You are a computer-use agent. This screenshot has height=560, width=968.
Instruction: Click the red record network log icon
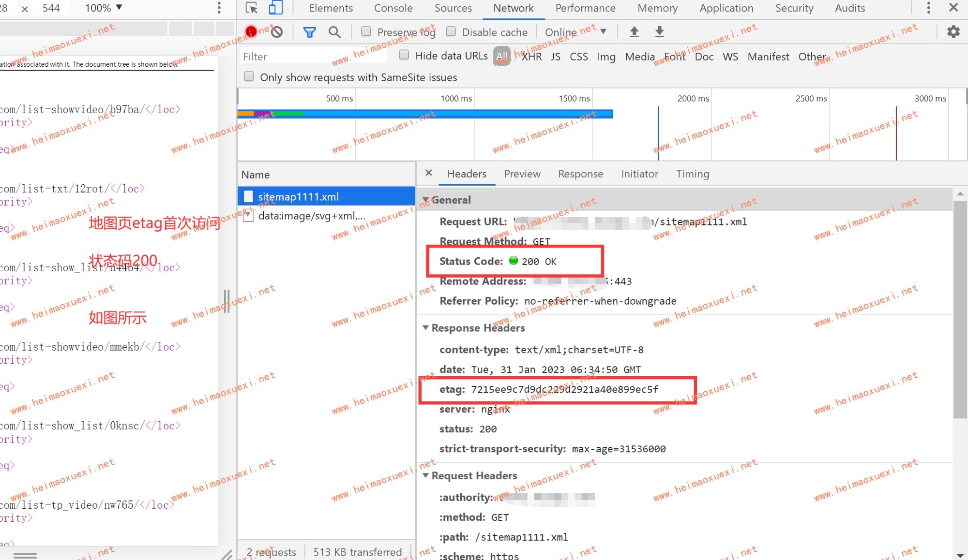(x=251, y=32)
